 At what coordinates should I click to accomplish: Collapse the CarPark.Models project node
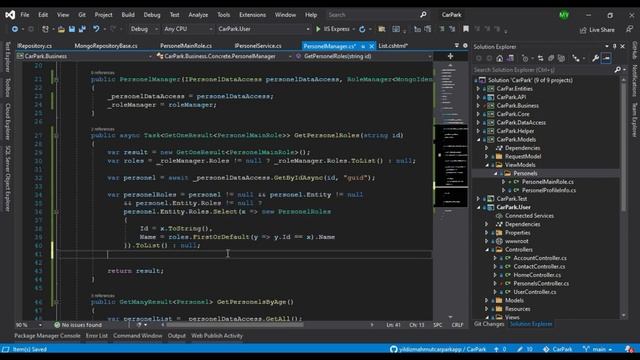478,140
